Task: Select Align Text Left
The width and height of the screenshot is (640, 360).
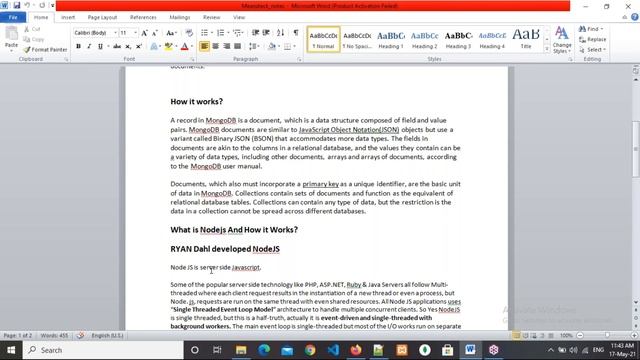Action: click(x=204, y=47)
